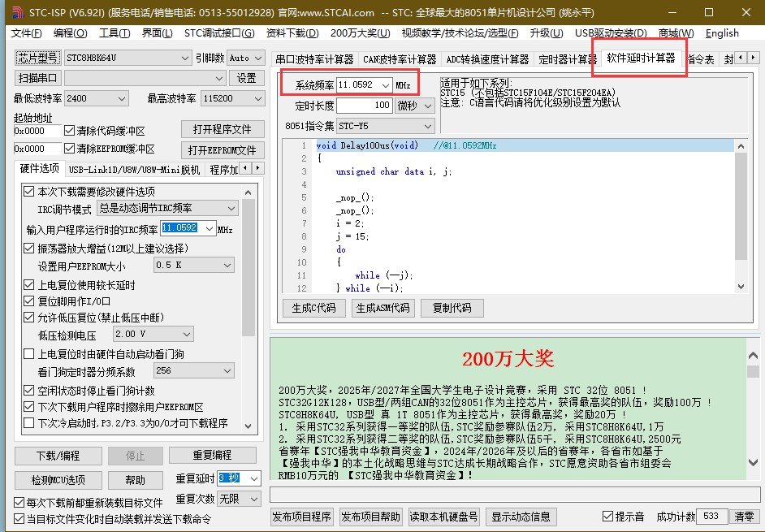Switch to CAN波特率计算器 tab
Image resolution: width=765 pixels, height=532 pixels.
pyautogui.click(x=400, y=59)
